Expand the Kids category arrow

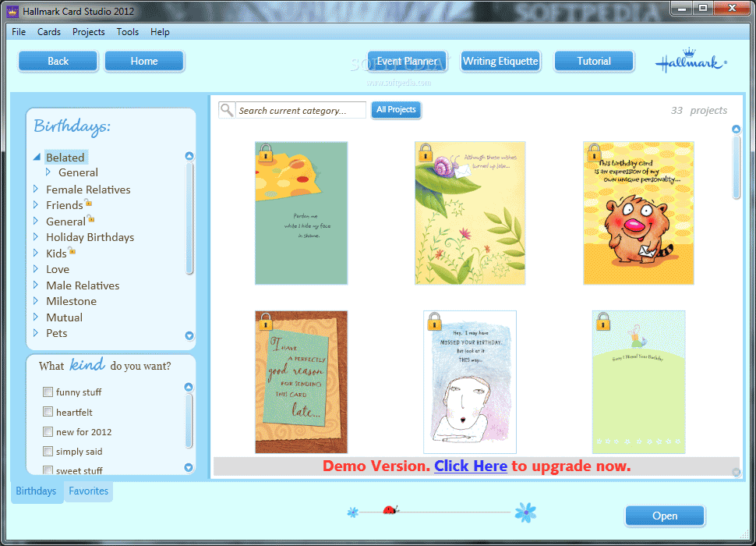tap(36, 252)
